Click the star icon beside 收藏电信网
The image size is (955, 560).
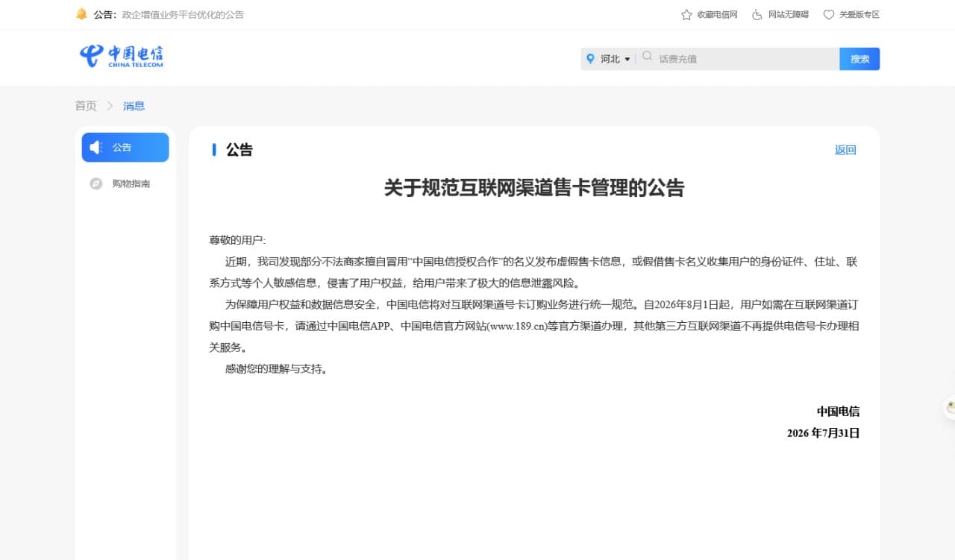[686, 15]
